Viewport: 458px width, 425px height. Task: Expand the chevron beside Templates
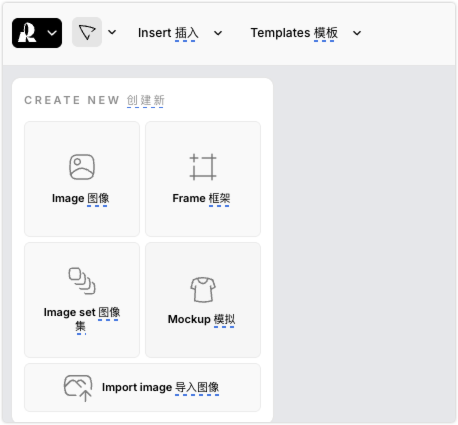point(357,33)
